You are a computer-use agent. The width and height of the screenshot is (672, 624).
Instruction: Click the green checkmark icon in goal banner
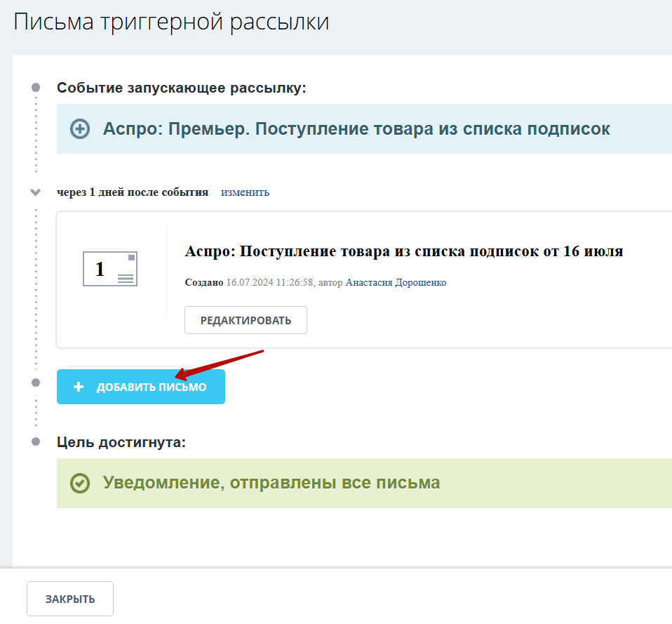tap(80, 483)
